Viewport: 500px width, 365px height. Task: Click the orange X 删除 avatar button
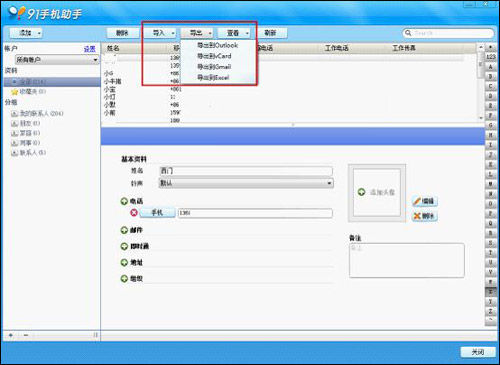(x=425, y=216)
